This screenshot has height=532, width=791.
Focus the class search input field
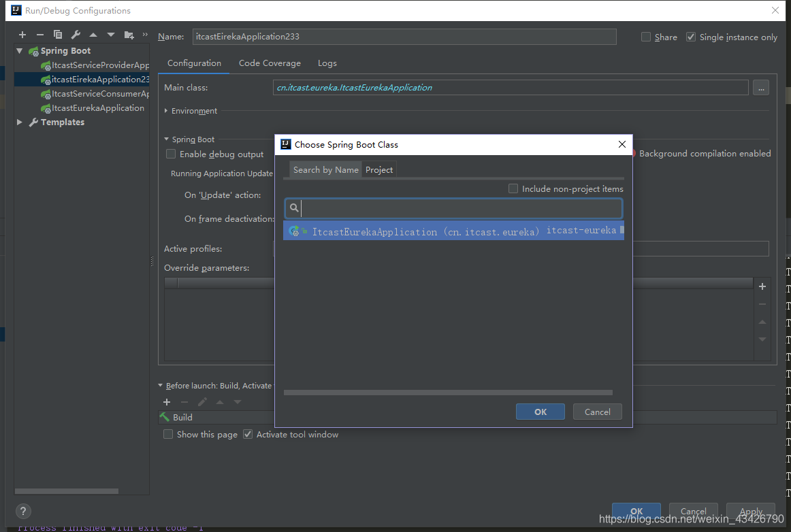[x=453, y=208]
